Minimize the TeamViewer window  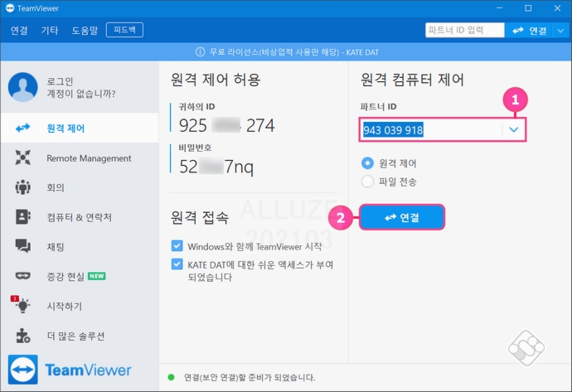click(x=499, y=8)
